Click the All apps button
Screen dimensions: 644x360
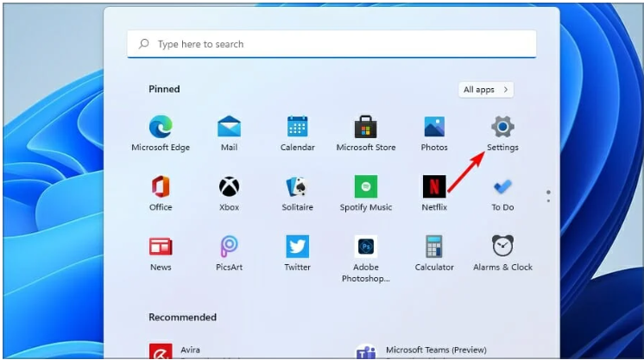pyautogui.click(x=486, y=90)
